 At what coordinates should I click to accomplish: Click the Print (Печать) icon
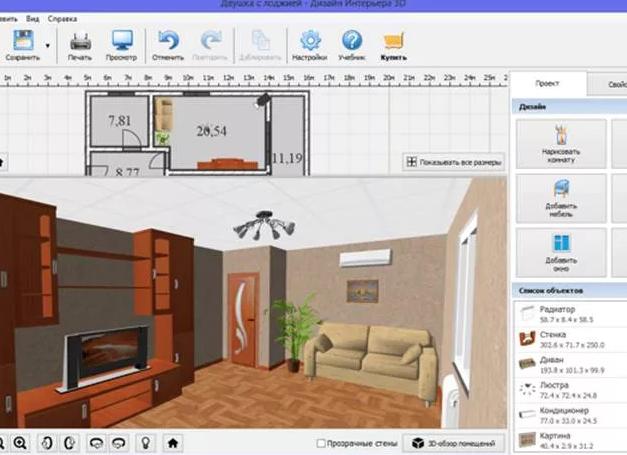click(x=80, y=41)
